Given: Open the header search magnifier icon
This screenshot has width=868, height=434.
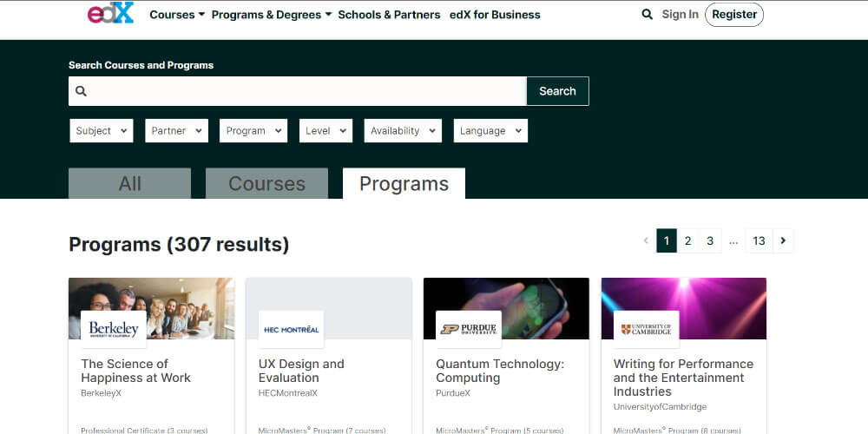Looking at the screenshot, I should coord(647,15).
